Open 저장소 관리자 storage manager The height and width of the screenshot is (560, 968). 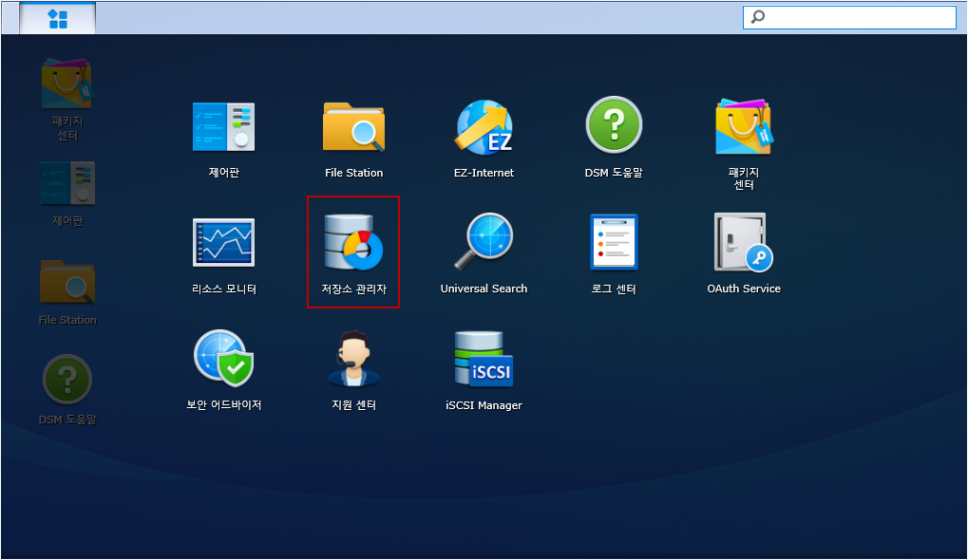353,253
